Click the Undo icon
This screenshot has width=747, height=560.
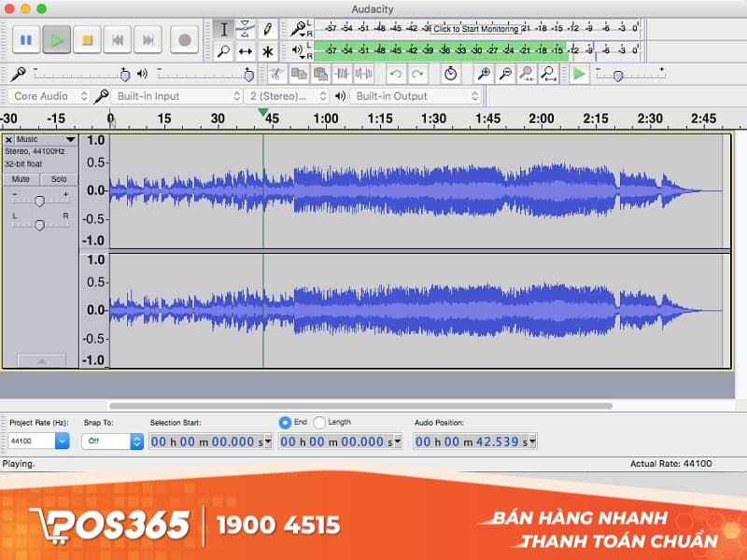point(396,73)
